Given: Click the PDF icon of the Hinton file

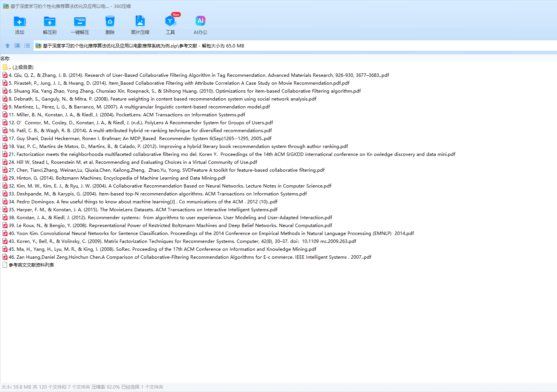Looking at the screenshot, I should [5, 178].
